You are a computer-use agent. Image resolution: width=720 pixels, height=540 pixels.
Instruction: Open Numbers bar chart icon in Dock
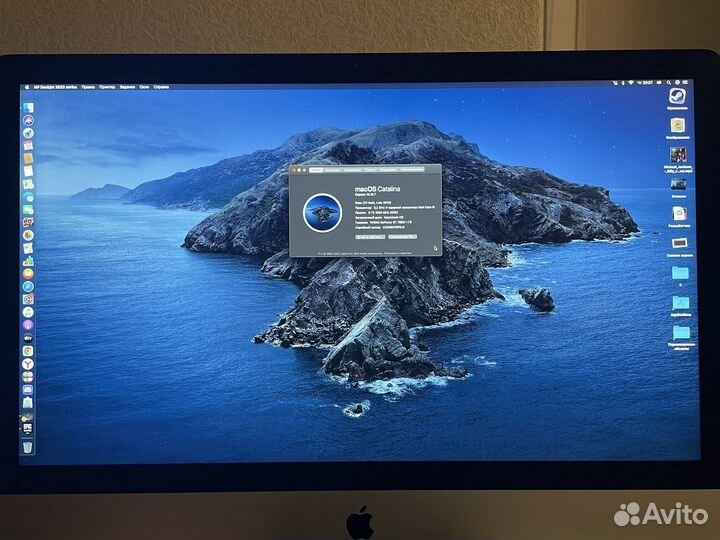[28, 261]
